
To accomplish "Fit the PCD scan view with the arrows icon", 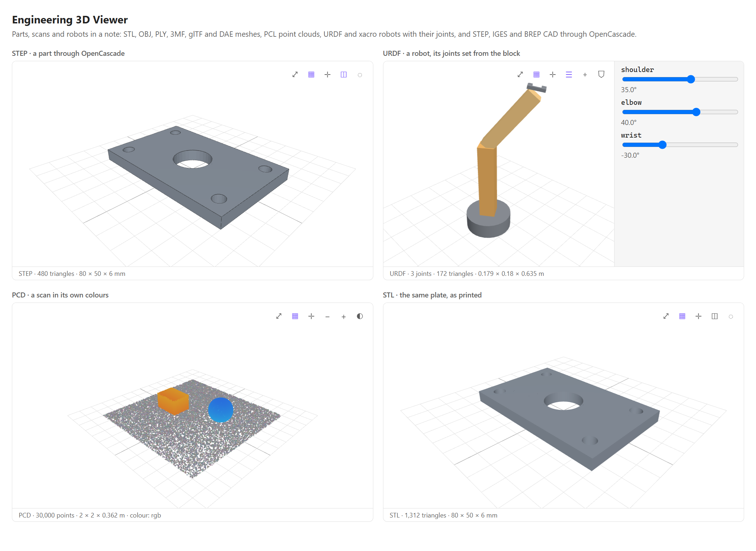I will click(279, 316).
